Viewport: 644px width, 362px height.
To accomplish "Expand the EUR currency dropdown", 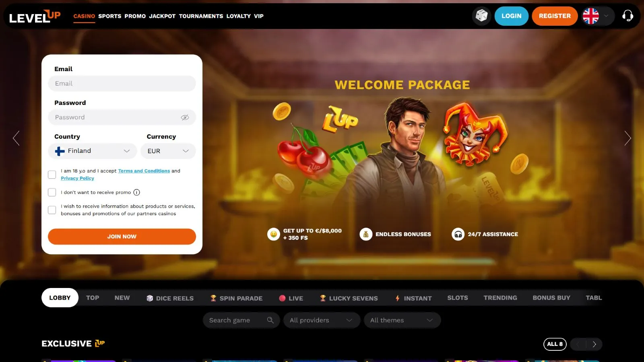I will pyautogui.click(x=168, y=151).
